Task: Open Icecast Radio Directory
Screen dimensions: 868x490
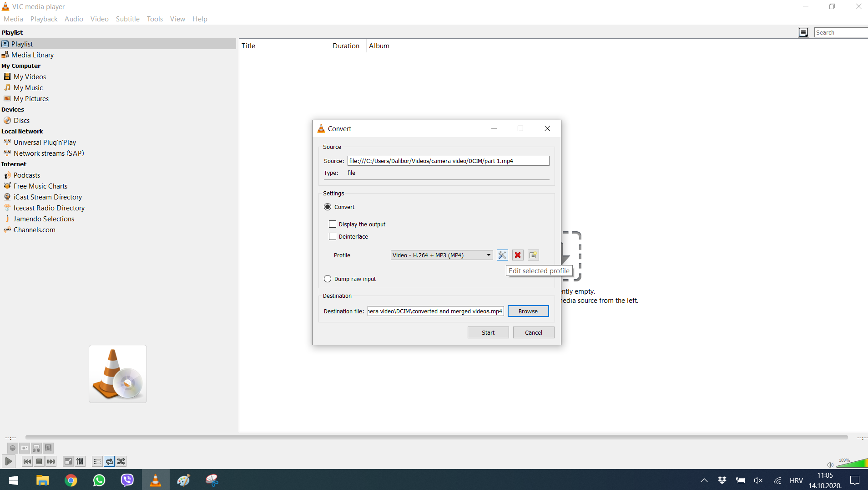Action: tap(49, 208)
